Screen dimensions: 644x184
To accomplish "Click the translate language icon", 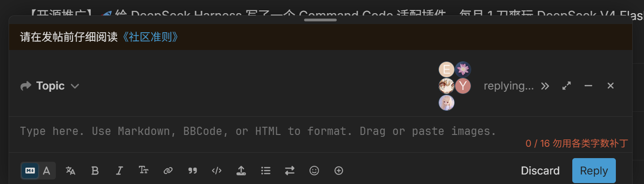I will pyautogui.click(x=70, y=171).
